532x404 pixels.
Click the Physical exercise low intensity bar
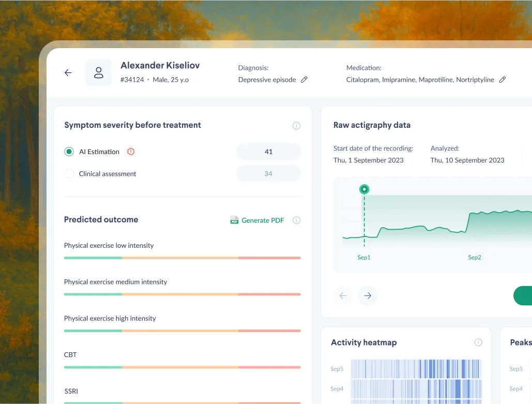coord(182,258)
